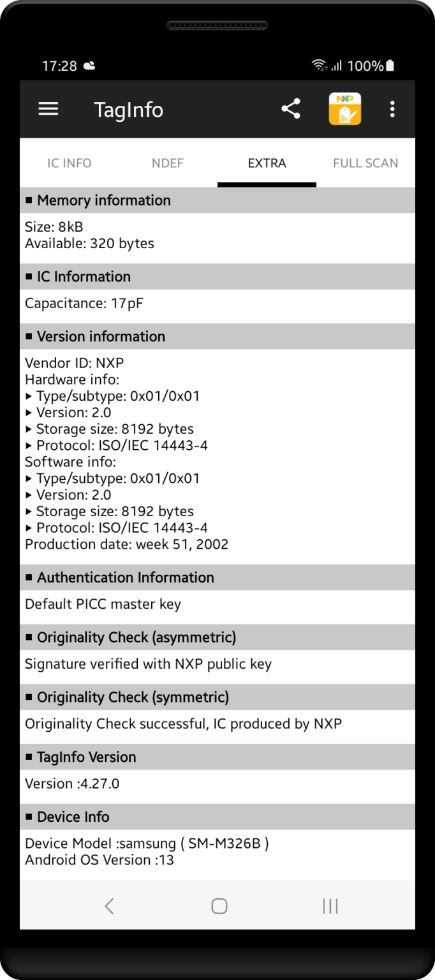Tap the home navigation button
This screenshot has width=435, height=980.
[219, 905]
